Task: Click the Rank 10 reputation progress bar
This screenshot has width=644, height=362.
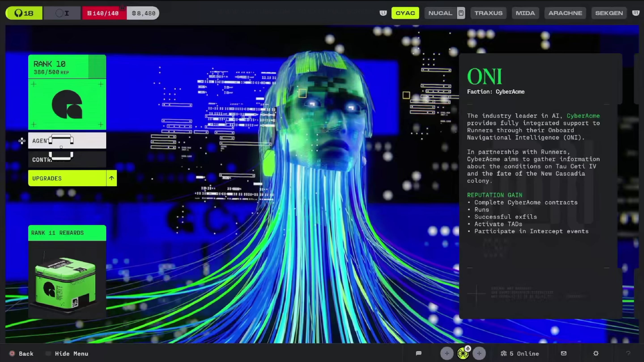Action: pyautogui.click(x=67, y=67)
